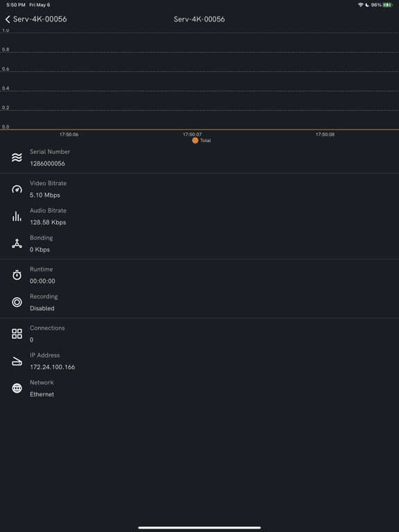Click the Runtime label
399x532 pixels.
point(42,269)
